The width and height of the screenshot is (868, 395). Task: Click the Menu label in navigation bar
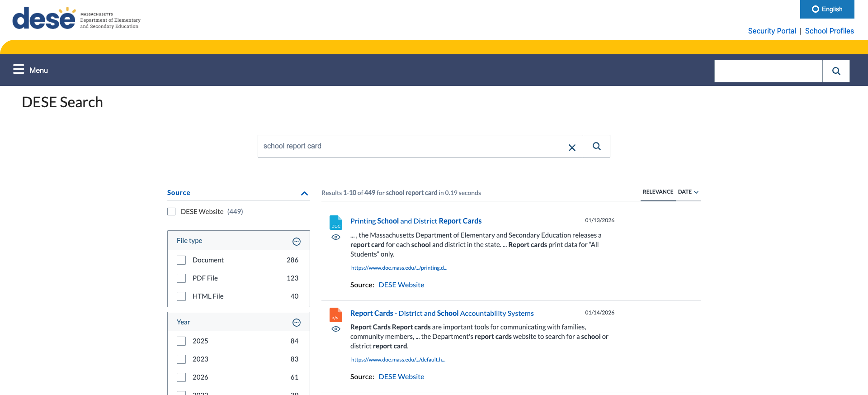tap(39, 70)
